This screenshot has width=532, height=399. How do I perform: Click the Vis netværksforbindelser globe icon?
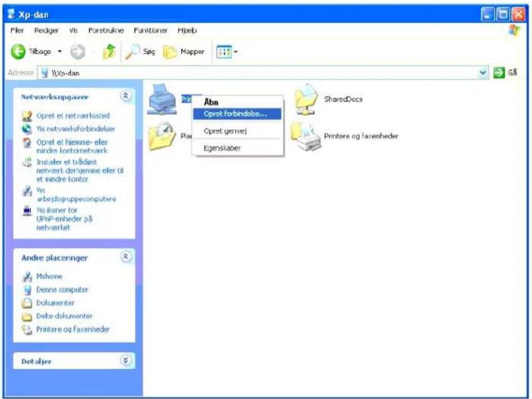coord(27,129)
